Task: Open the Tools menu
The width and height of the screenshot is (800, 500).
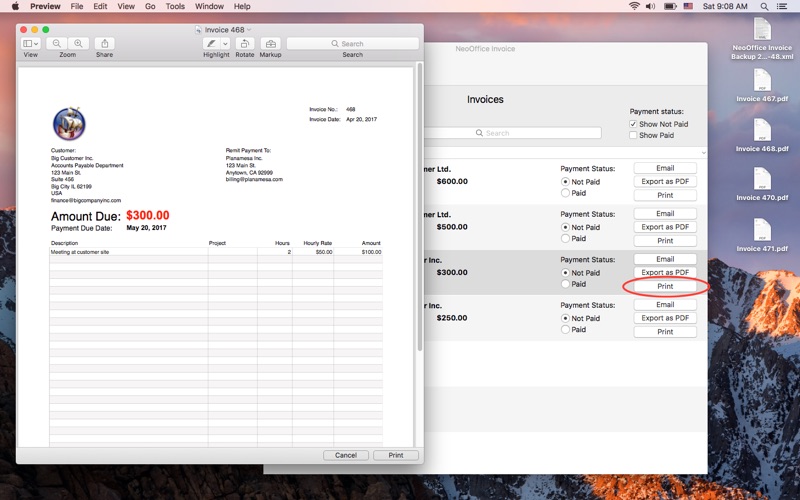Action: pos(175,6)
